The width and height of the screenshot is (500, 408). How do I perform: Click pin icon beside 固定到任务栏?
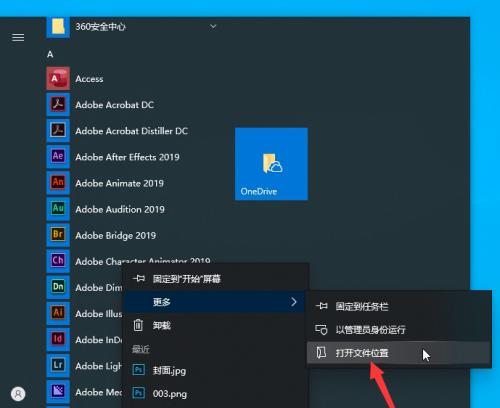coord(322,306)
